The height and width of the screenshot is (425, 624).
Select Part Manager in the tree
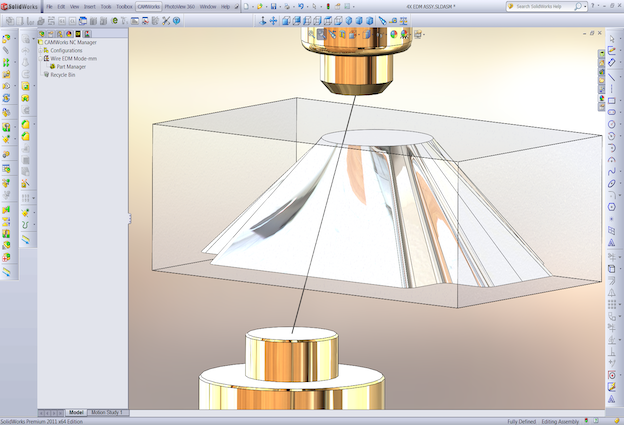[x=71, y=67]
